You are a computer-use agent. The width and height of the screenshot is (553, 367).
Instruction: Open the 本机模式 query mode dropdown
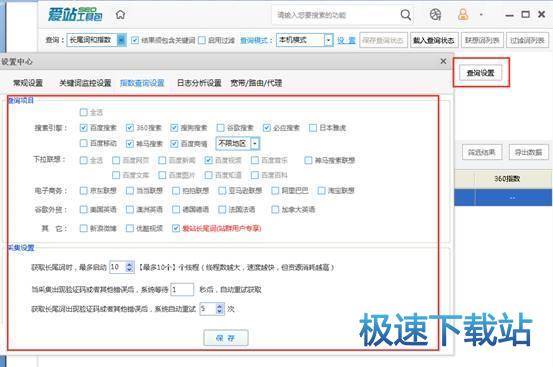click(x=328, y=40)
